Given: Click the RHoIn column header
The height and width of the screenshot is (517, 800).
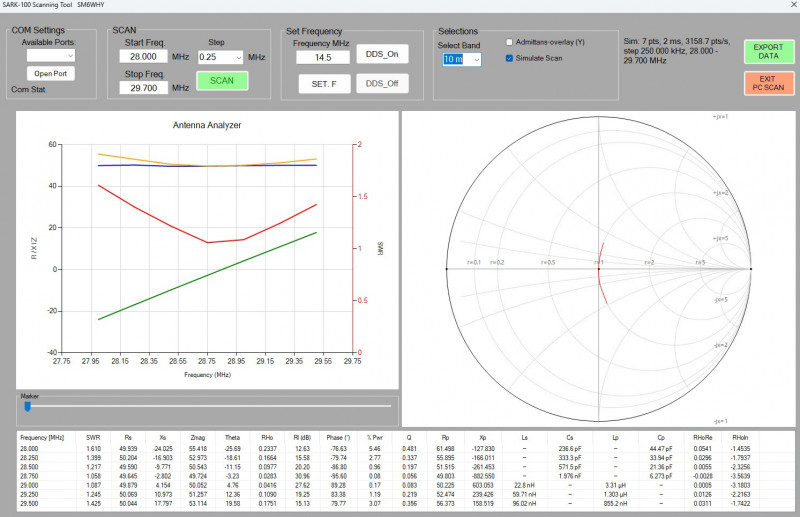Looking at the screenshot, I should 740,437.
